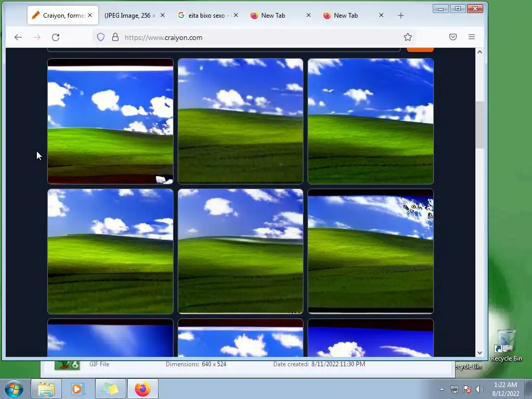Viewport: 532px width, 399px height.
Task: Restore down the Firefox window
Action: pyautogui.click(x=458, y=9)
